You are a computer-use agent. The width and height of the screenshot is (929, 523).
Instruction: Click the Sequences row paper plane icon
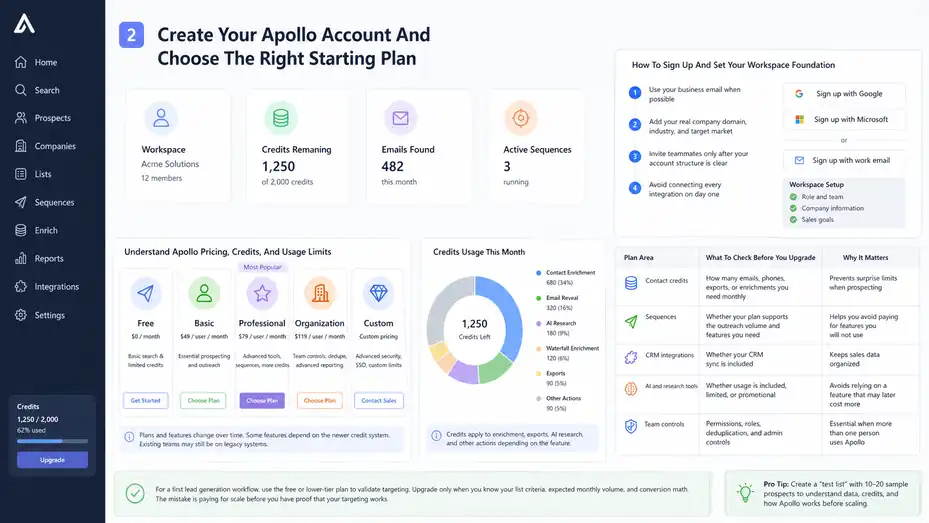point(631,321)
